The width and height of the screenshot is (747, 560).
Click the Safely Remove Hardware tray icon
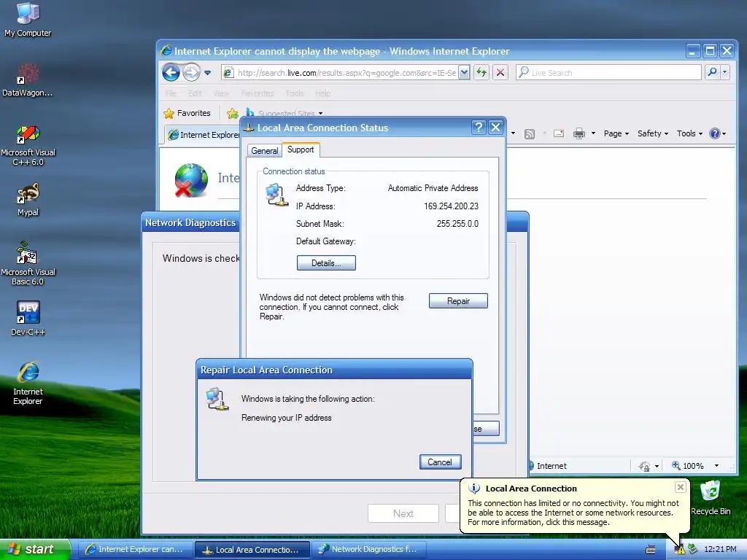coord(693,549)
